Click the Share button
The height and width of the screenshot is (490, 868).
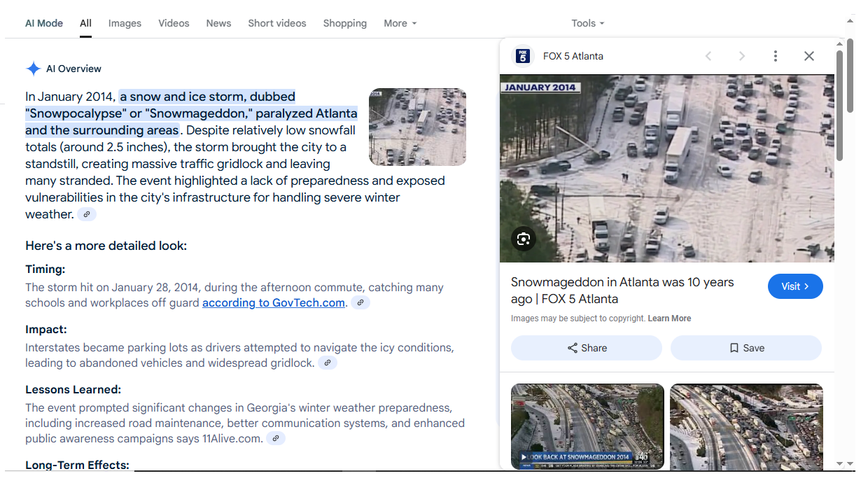click(x=587, y=348)
